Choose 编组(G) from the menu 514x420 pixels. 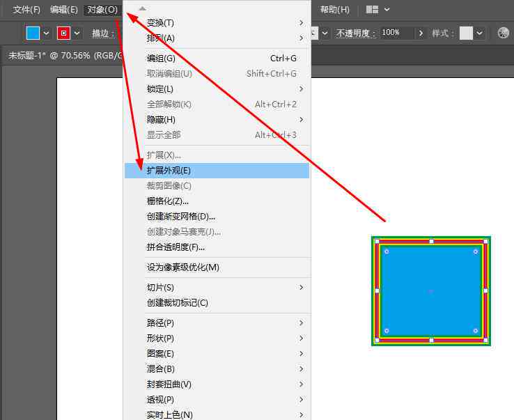tap(217, 59)
